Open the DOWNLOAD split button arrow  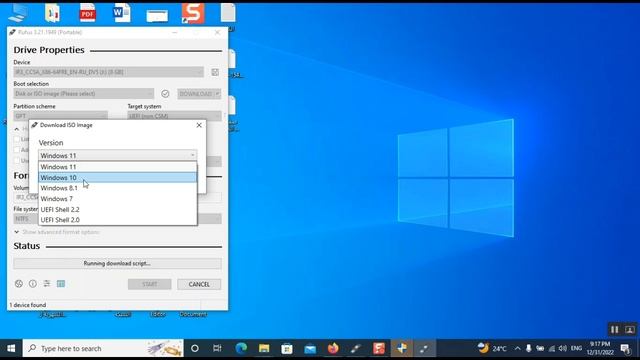pyautogui.click(x=217, y=94)
